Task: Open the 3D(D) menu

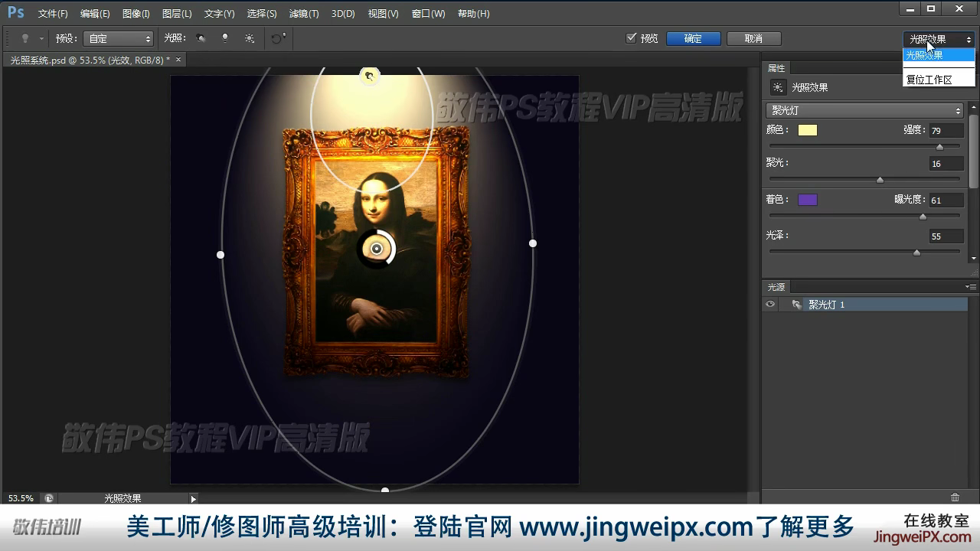Action: pos(343,14)
